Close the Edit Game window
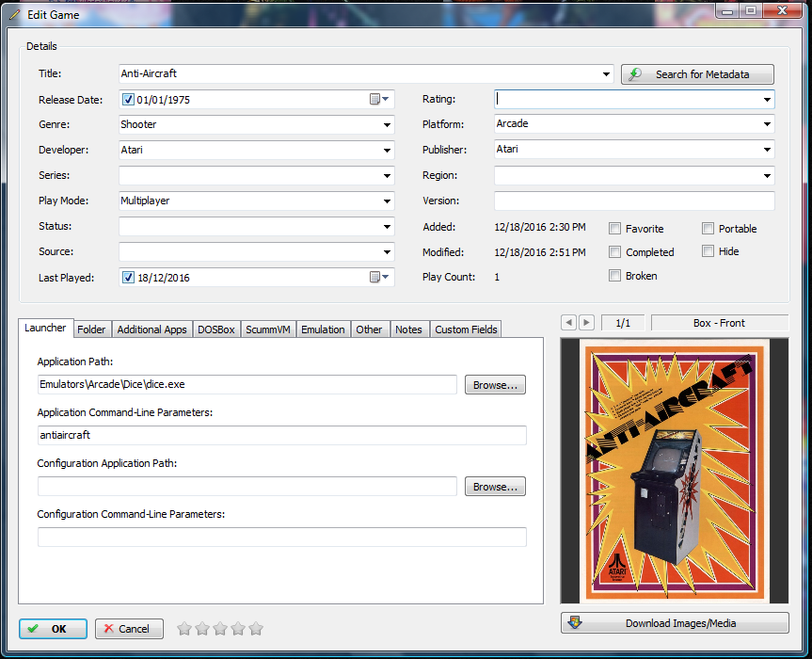This screenshot has height=659, width=812. [783, 10]
